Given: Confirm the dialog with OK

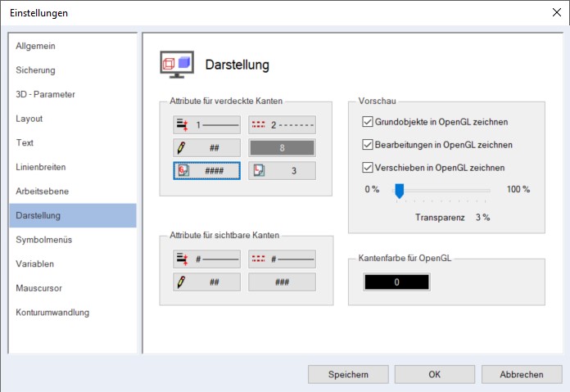Looking at the screenshot, I should [434, 374].
